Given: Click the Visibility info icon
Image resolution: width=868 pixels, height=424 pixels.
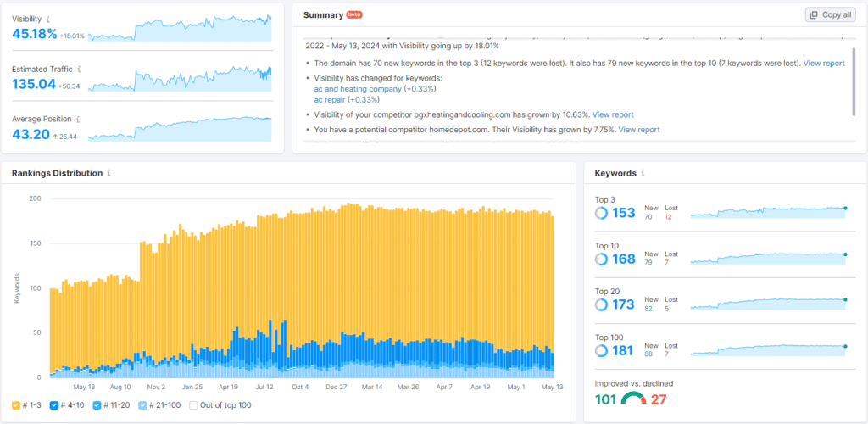Looking at the screenshot, I should point(48,19).
